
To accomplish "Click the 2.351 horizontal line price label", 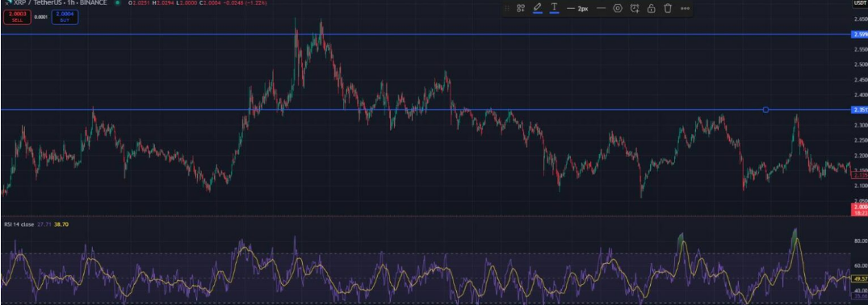I will pyautogui.click(x=860, y=110).
